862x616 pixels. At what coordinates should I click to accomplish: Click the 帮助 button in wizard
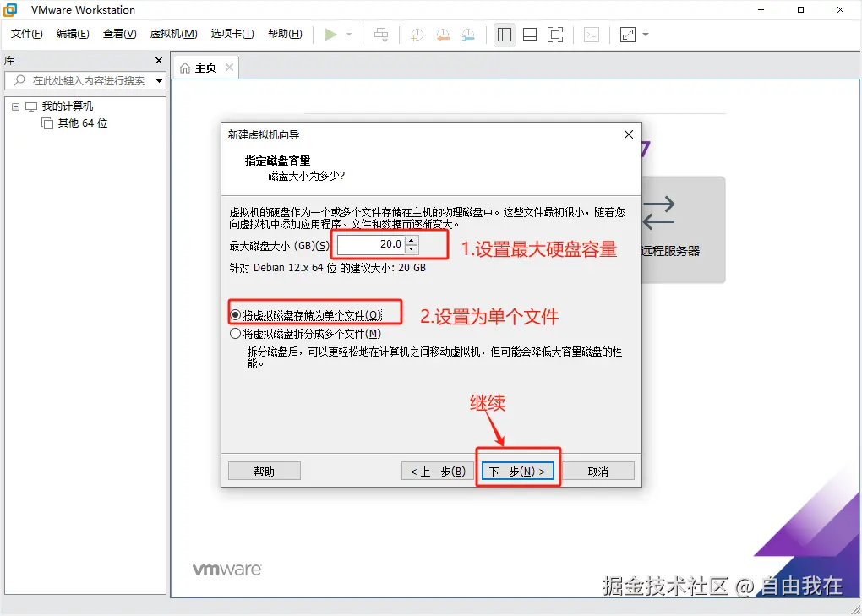264,472
